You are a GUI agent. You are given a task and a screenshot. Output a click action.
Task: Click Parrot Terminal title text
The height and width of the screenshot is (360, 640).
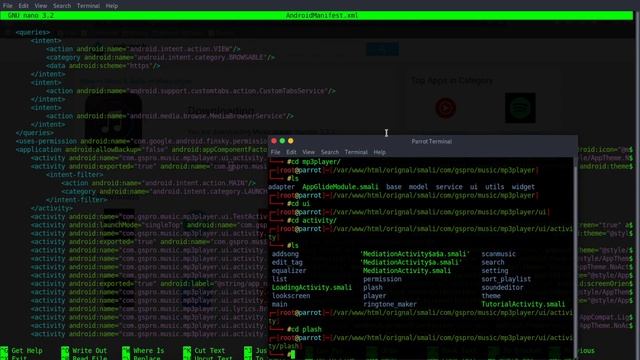click(x=431, y=141)
